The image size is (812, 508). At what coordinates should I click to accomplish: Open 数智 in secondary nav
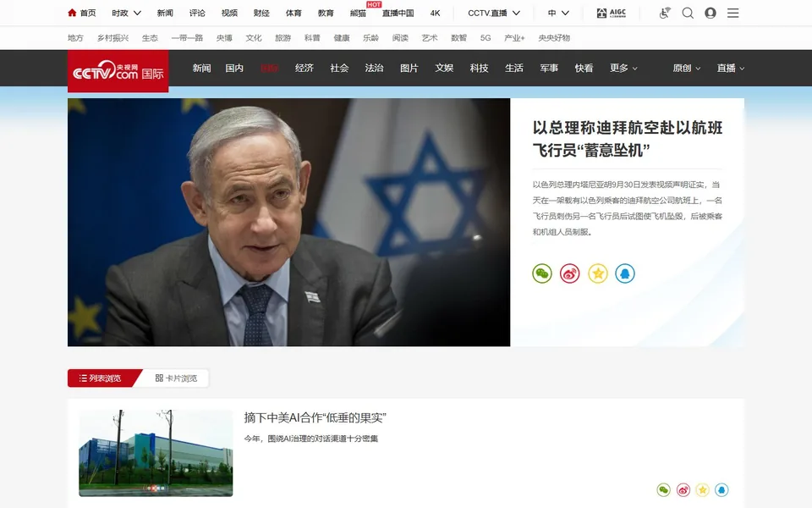[458, 38]
